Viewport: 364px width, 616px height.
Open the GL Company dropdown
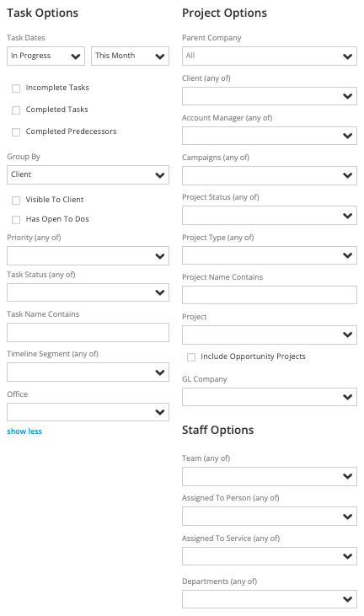(x=270, y=397)
